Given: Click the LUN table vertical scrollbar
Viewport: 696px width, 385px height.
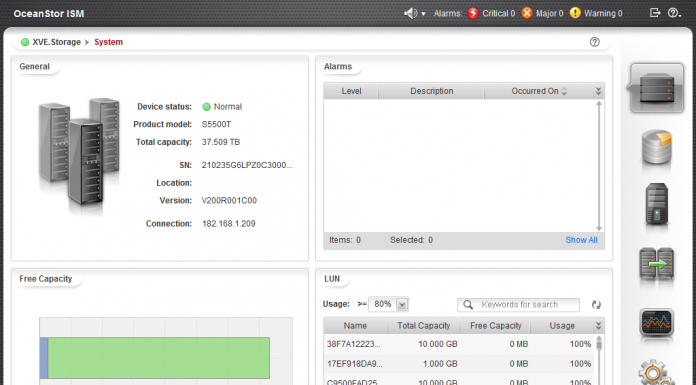Looking at the screenshot, I should 599,360.
